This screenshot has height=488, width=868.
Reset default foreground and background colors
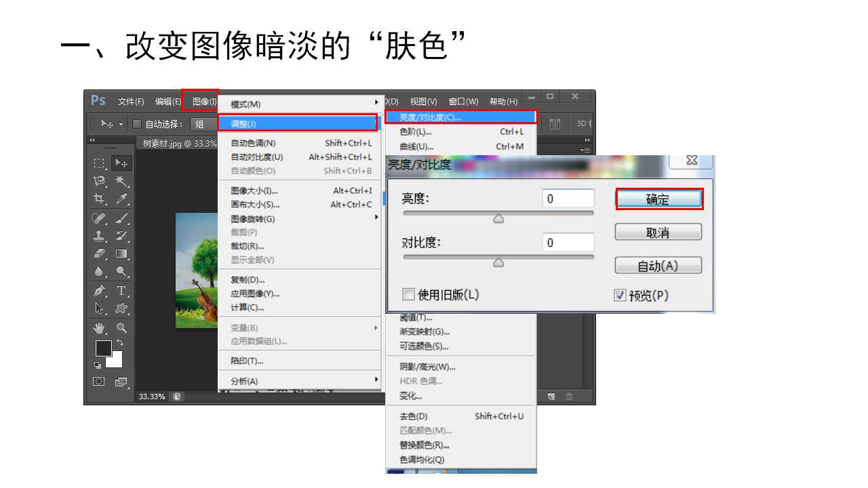[98, 365]
